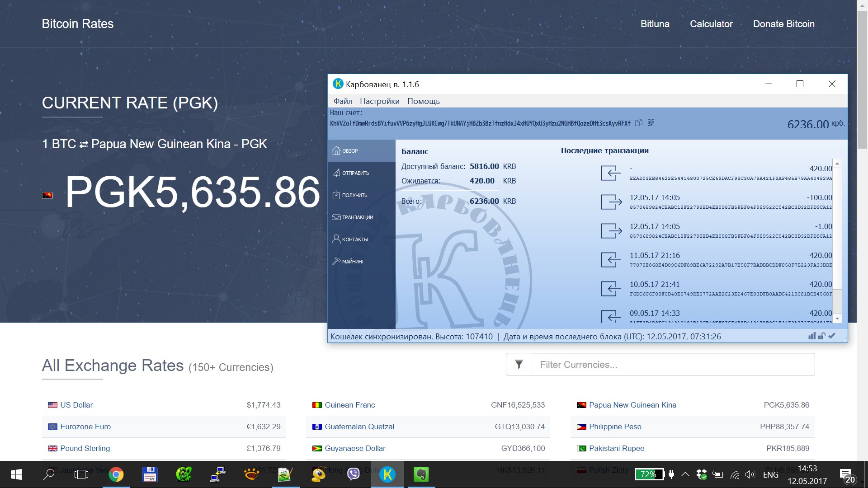Viewport: 868px width, 488px height.
Task: Click the outgoing arrow icon of the -1.00 transaction
Action: [x=611, y=231]
